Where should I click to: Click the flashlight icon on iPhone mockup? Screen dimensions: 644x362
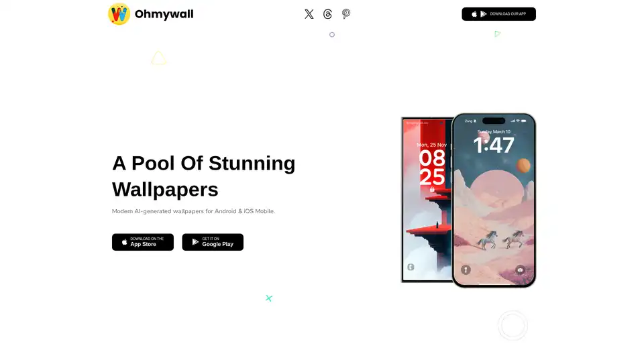466,269
